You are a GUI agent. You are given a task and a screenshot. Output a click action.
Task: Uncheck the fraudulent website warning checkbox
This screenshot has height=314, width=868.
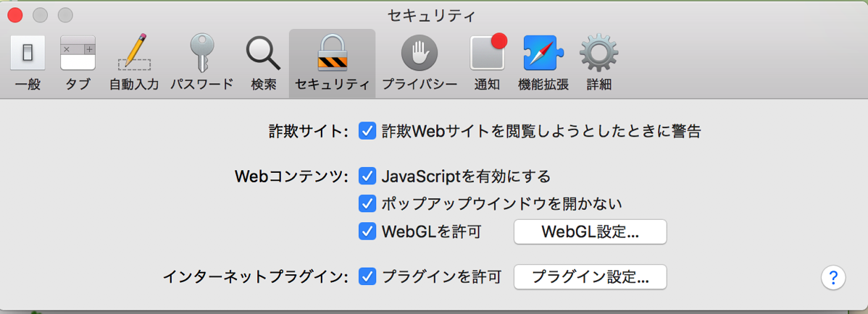click(x=367, y=132)
